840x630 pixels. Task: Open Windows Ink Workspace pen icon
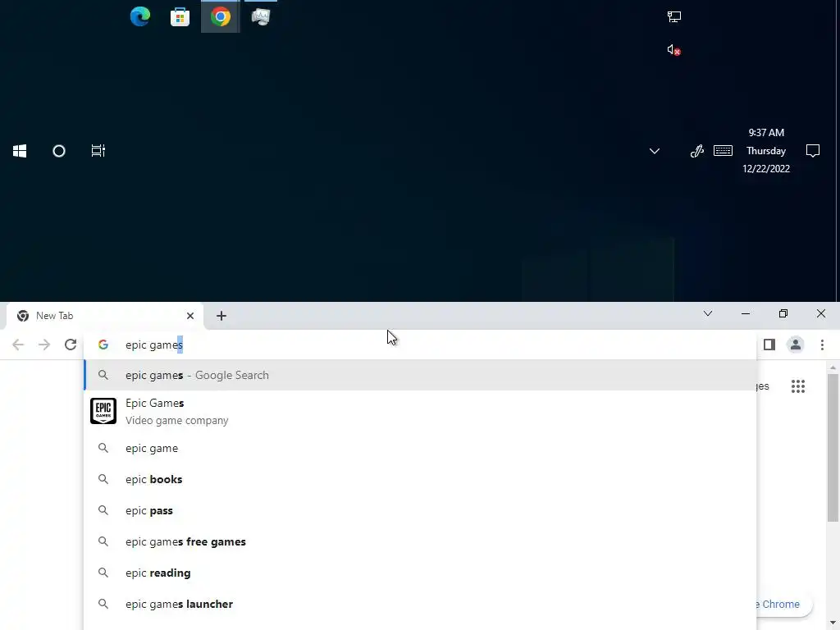pyautogui.click(x=696, y=151)
